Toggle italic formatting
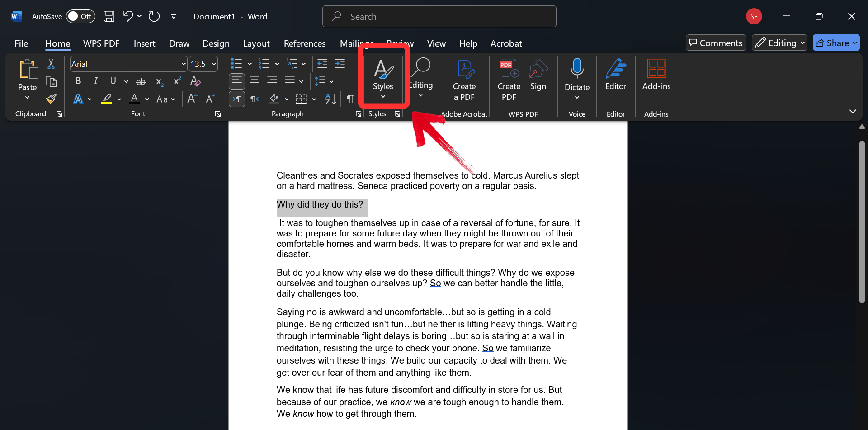This screenshot has height=430, width=868. click(x=95, y=81)
